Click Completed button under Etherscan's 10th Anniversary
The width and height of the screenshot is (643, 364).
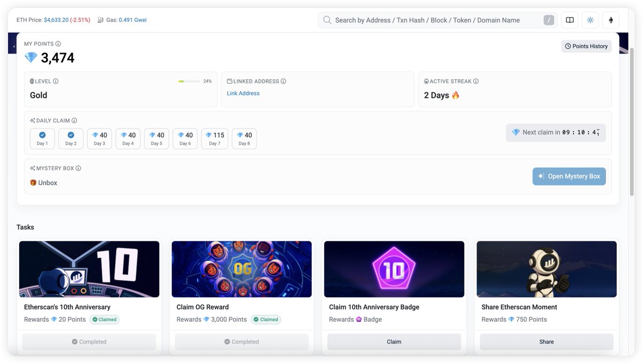pos(89,342)
